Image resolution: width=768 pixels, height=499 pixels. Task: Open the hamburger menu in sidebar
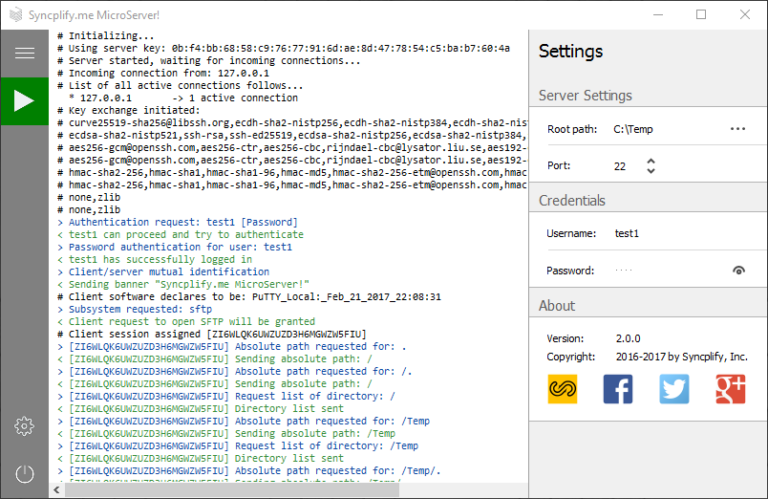[x=24, y=53]
